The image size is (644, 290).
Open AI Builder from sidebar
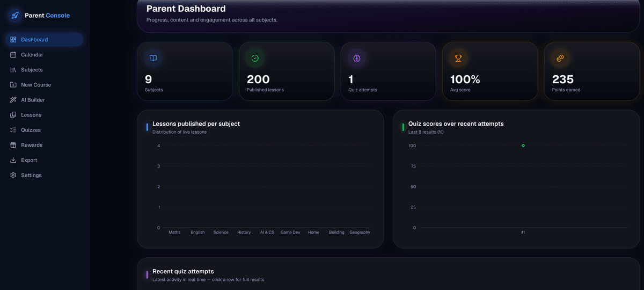(44, 100)
